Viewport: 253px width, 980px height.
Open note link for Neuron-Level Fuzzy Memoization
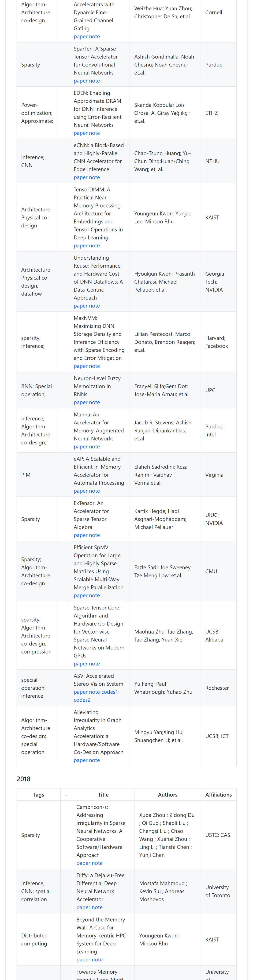94,402
